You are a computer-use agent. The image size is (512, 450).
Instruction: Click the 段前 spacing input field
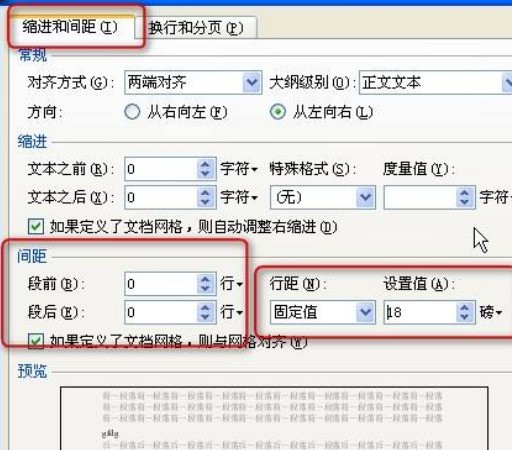click(161, 284)
